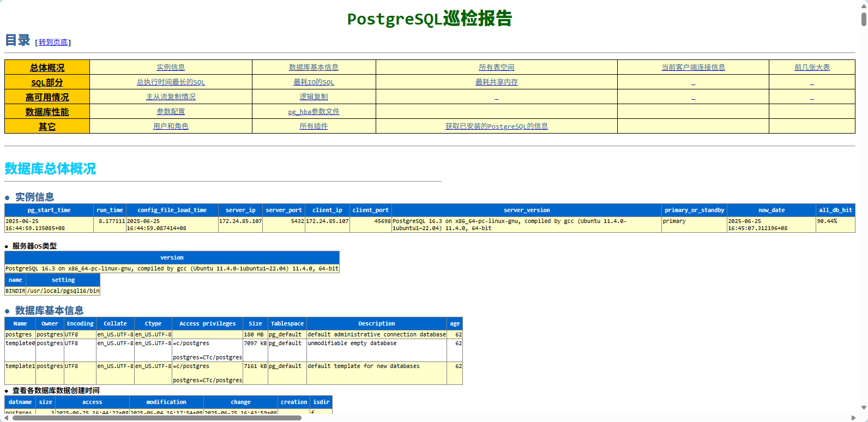The image size is (868, 422).
Task: Select 'default administrative connection database' description
Action: click(x=377, y=334)
